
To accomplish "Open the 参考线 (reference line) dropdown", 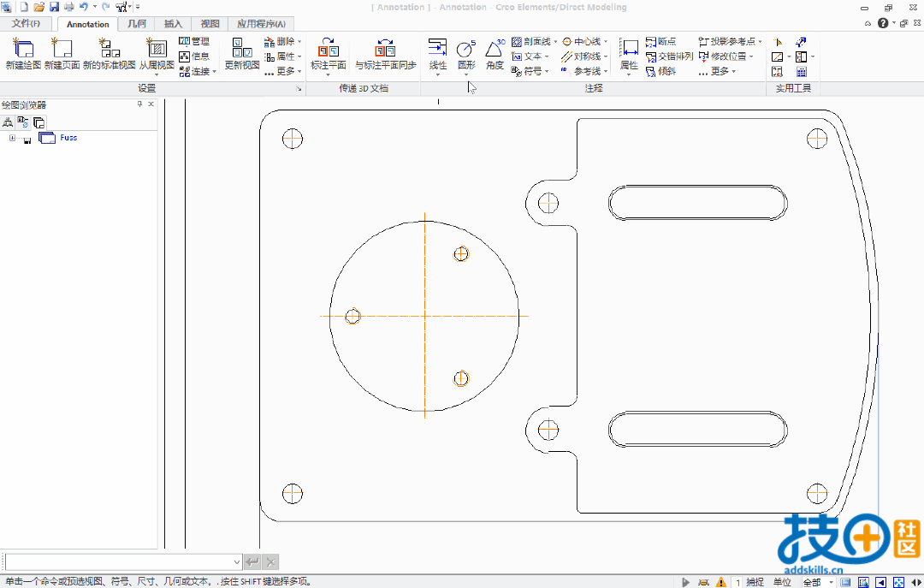I will point(605,71).
